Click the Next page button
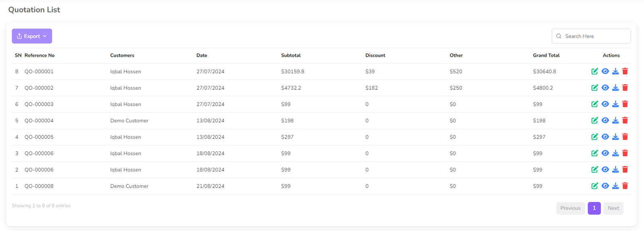 613,208
